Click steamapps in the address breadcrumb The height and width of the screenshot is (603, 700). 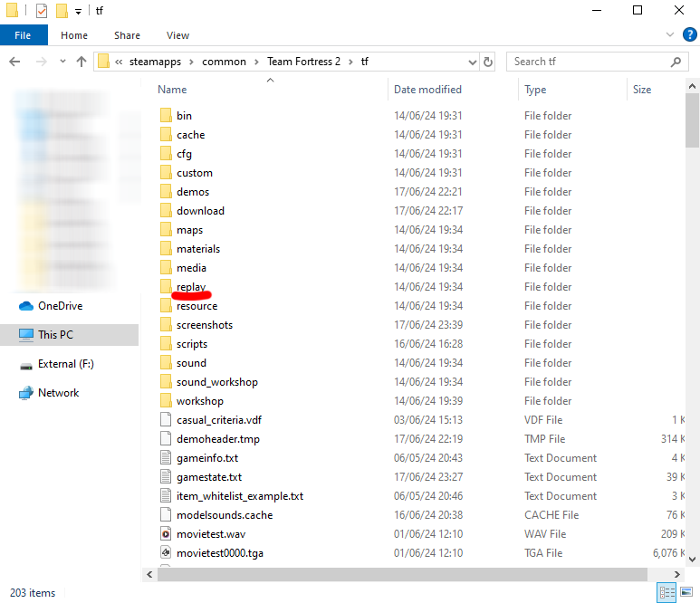tap(155, 62)
